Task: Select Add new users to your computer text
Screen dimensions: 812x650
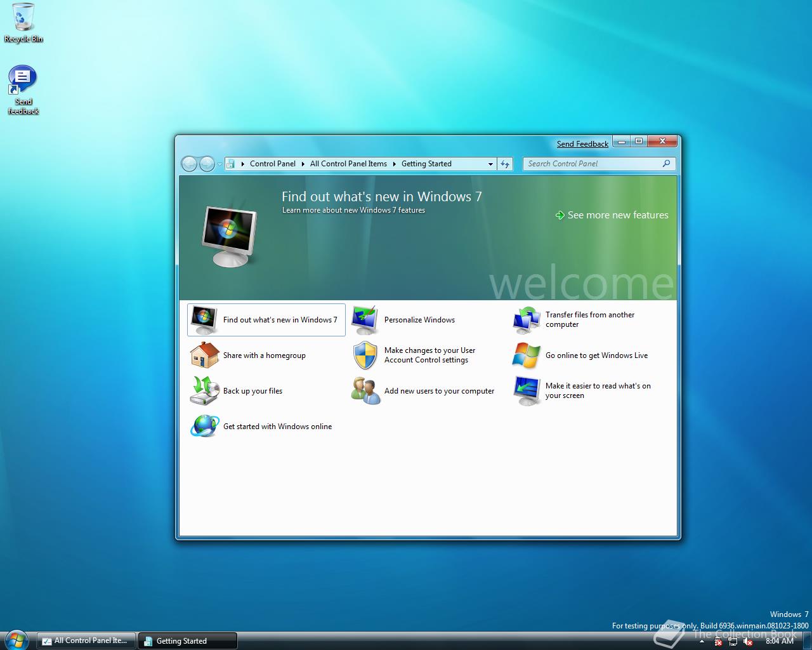Action: pyautogui.click(x=439, y=391)
